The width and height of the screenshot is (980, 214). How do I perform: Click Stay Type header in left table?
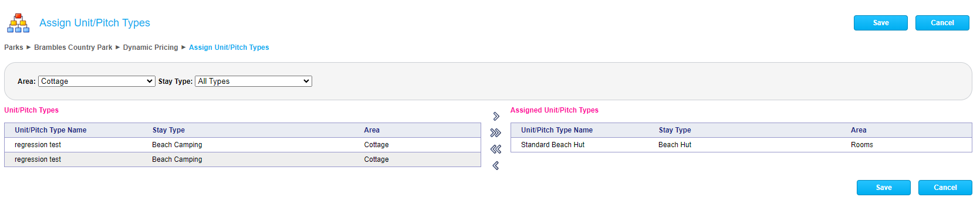coord(168,130)
